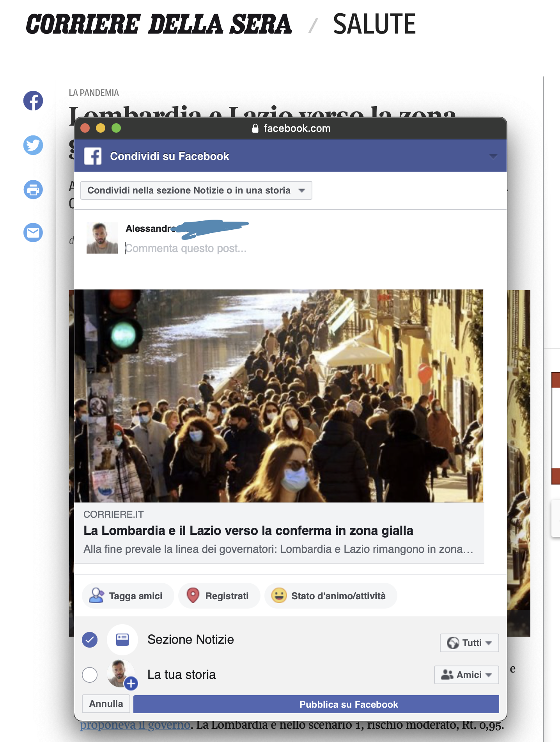Open the Condividi nella sezione Notizie dropdown
The image size is (560, 742).
coord(196,190)
